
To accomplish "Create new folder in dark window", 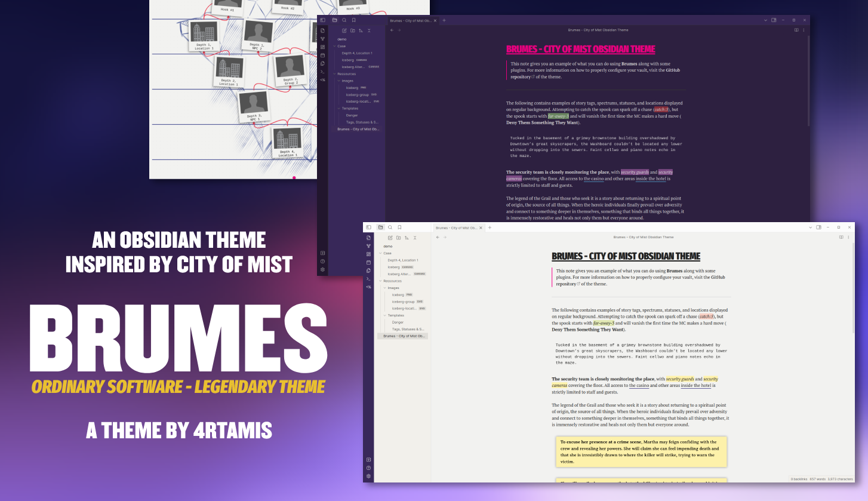I will point(353,30).
